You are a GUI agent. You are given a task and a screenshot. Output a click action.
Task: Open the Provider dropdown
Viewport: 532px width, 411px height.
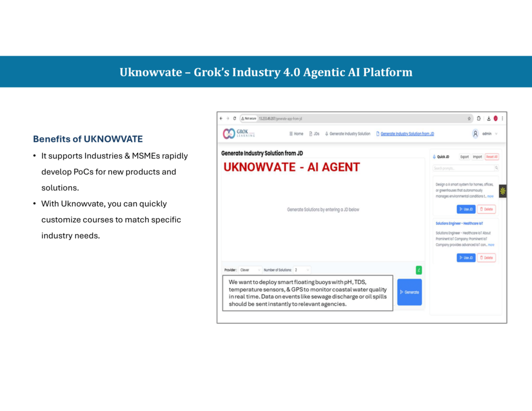click(250, 270)
